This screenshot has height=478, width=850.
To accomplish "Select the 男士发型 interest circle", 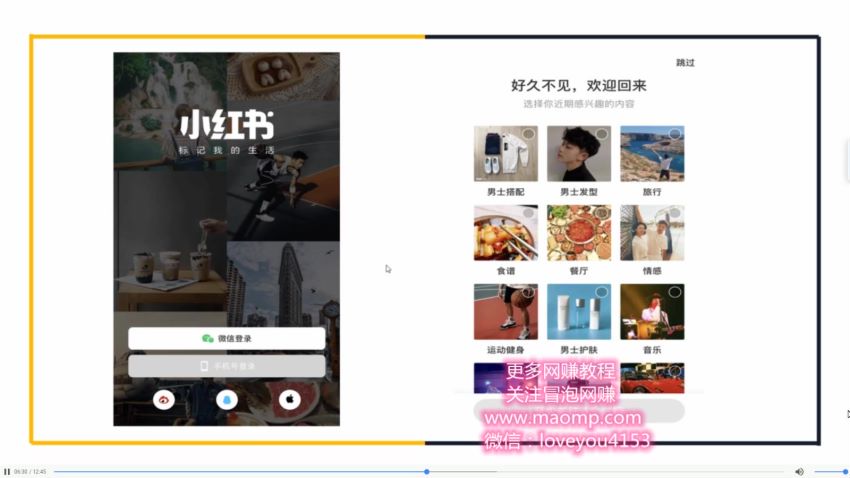I will [x=602, y=134].
